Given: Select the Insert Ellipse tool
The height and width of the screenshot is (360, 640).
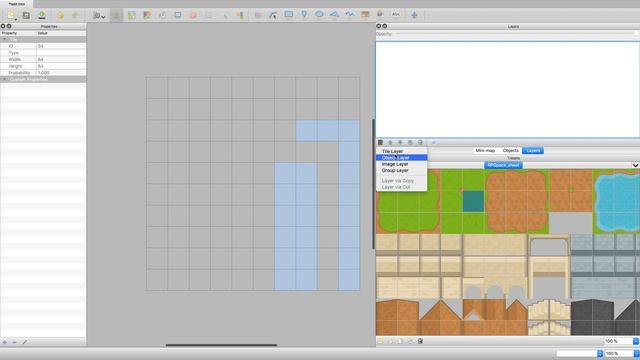Looking at the screenshot, I should [319, 15].
